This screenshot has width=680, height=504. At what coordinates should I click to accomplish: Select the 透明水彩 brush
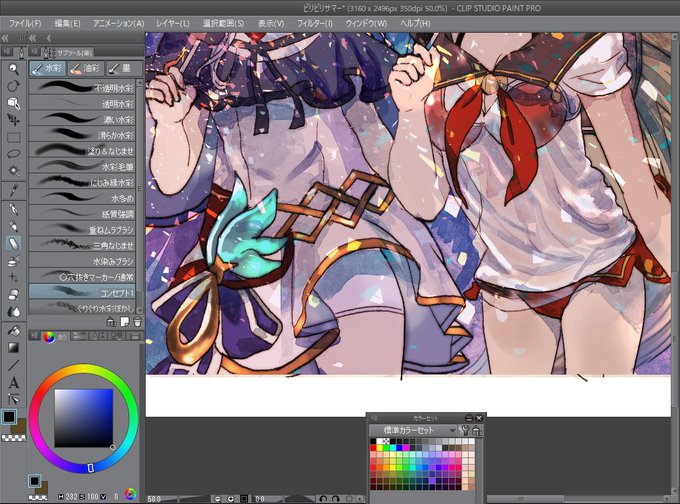click(82, 103)
